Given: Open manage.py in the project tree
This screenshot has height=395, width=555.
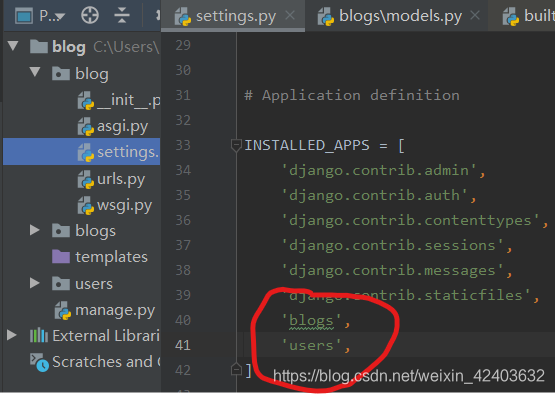Looking at the screenshot, I should pyautogui.click(x=105, y=310).
